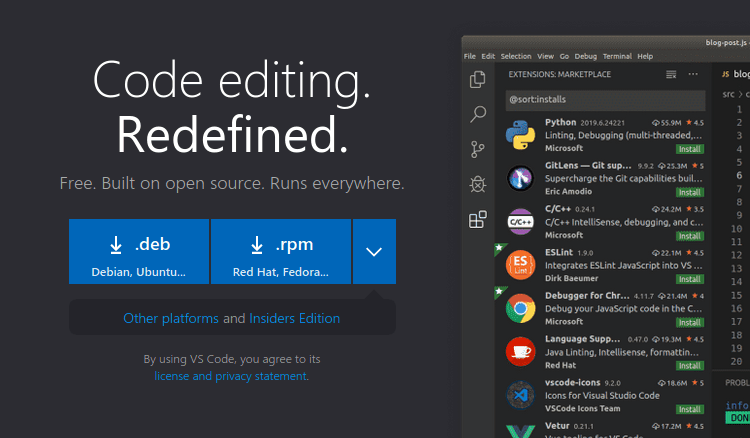The image size is (750, 438).
Task: Select the vscode-icons extension title
Action: point(573,383)
